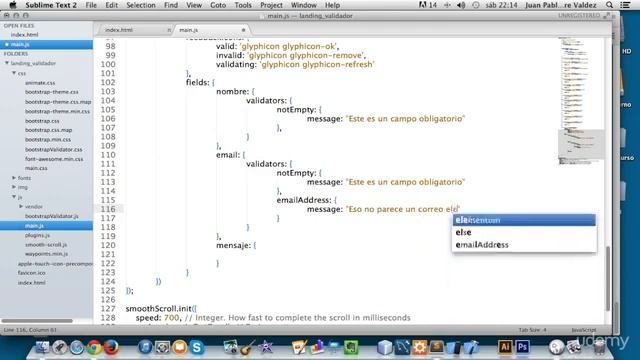
Task: Open bootstrap-theme.min.css in sidebar
Action: [x=57, y=111]
